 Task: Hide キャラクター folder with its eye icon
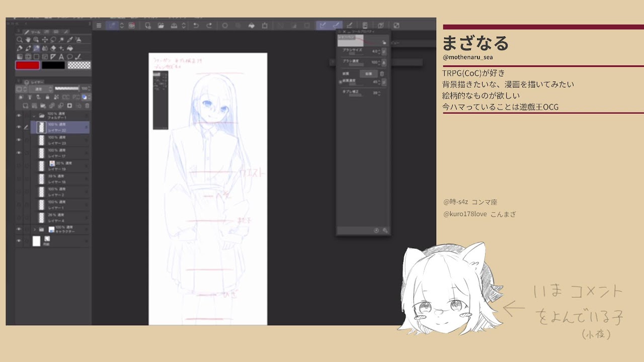pos(19,229)
